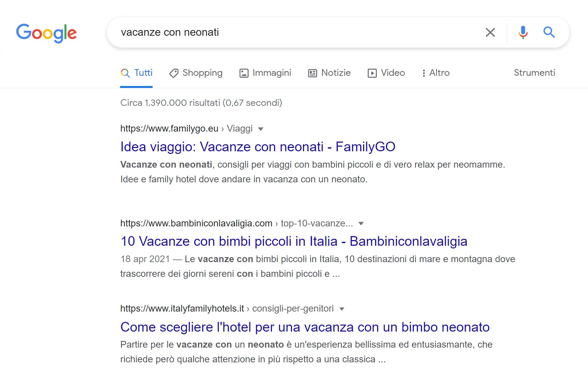Open 'Idea viaggio: Vacanze con neonati - FamilyGO'
The height and width of the screenshot is (374, 588).
coord(258,147)
